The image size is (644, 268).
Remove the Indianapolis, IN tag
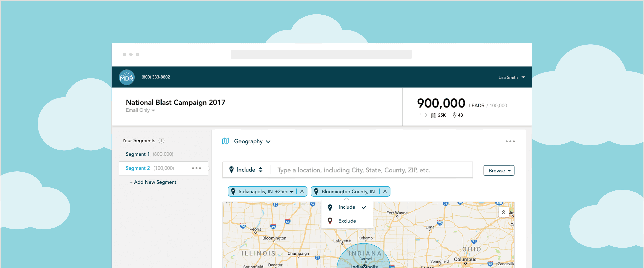coord(302,192)
